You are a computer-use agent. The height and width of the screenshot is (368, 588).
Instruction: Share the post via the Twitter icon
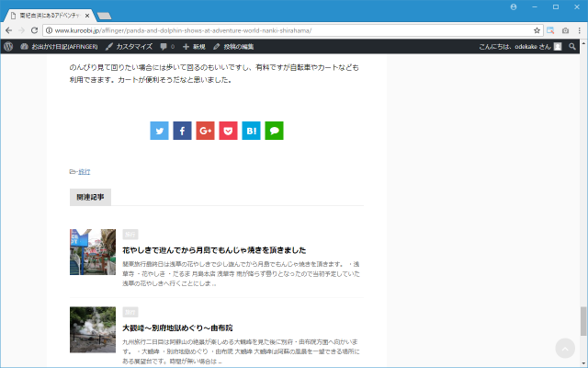tap(159, 131)
